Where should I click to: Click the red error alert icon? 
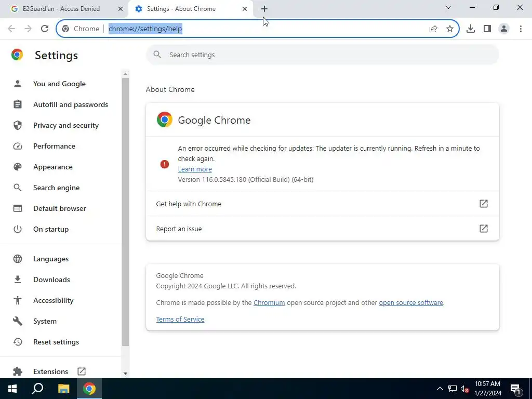[x=165, y=164]
